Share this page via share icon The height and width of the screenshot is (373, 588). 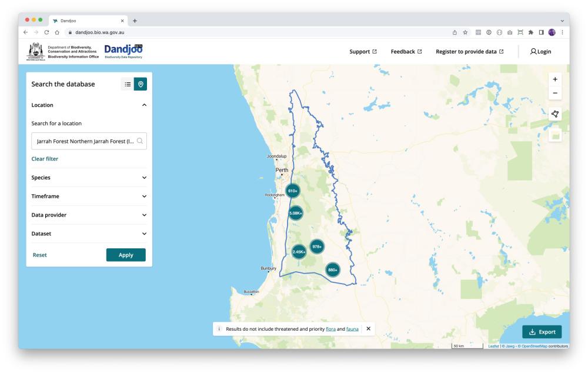pos(455,32)
